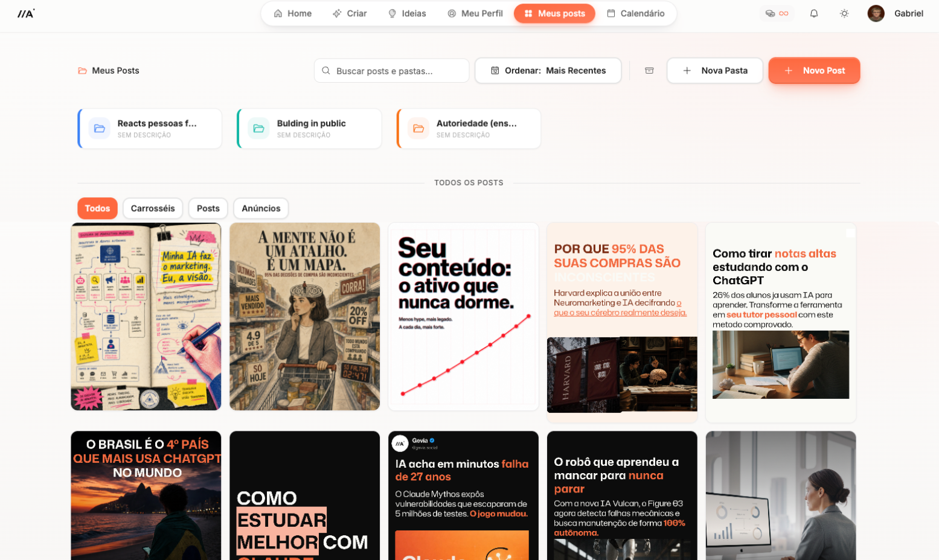
Task: Toggle light/dark theme sun icon
Action: [844, 13]
